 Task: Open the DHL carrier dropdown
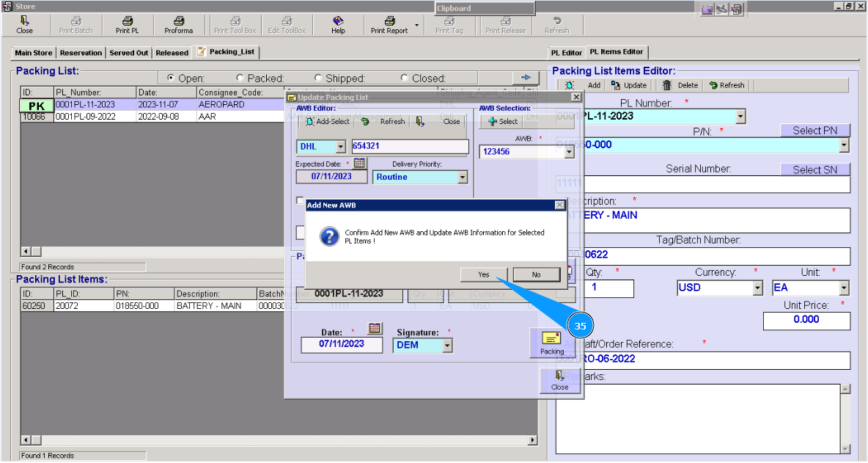pyautogui.click(x=341, y=147)
